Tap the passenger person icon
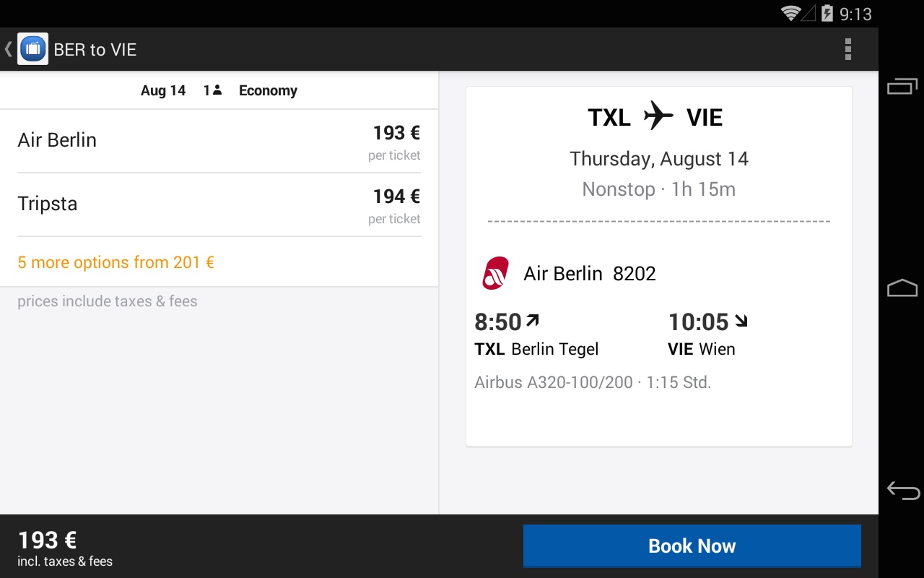Screen dimensions: 924x578 tap(217, 90)
